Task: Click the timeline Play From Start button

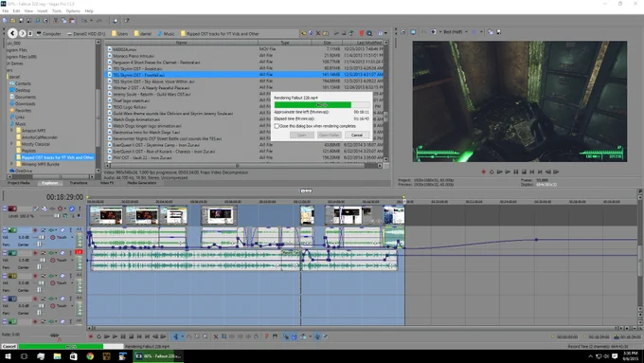Action: point(107,336)
